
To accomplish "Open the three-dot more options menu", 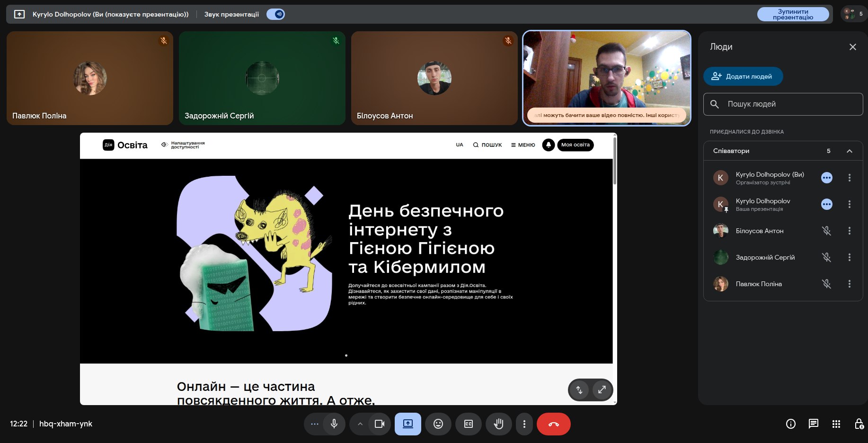I will tap(524, 424).
